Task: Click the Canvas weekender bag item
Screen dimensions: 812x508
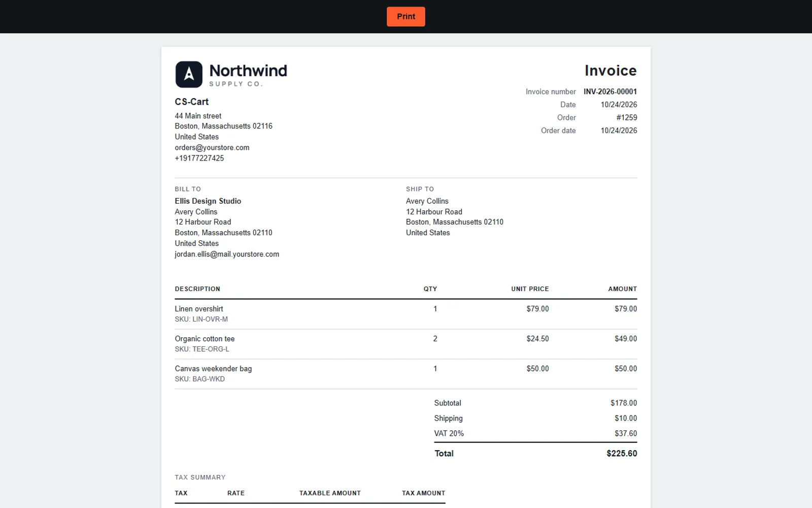Action: (x=213, y=369)
